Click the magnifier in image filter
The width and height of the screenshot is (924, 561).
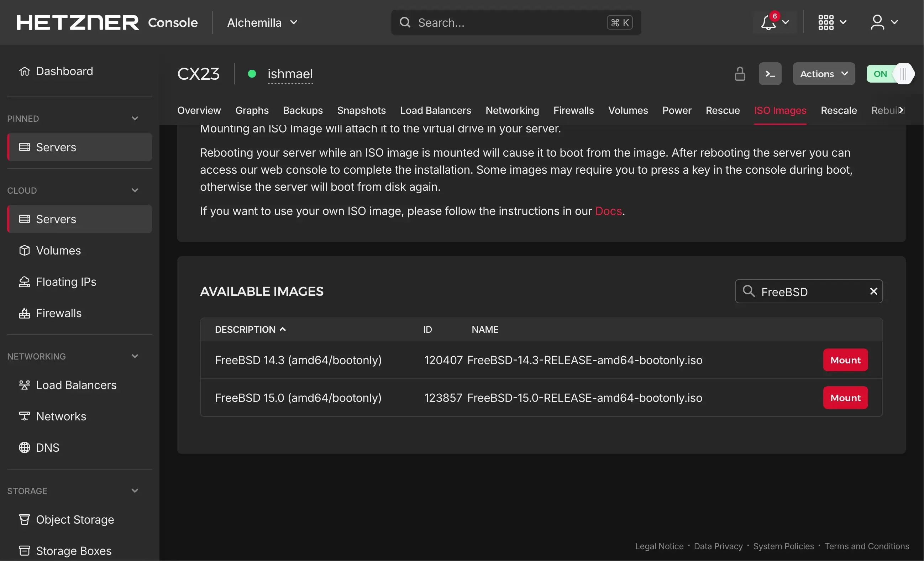749,291
